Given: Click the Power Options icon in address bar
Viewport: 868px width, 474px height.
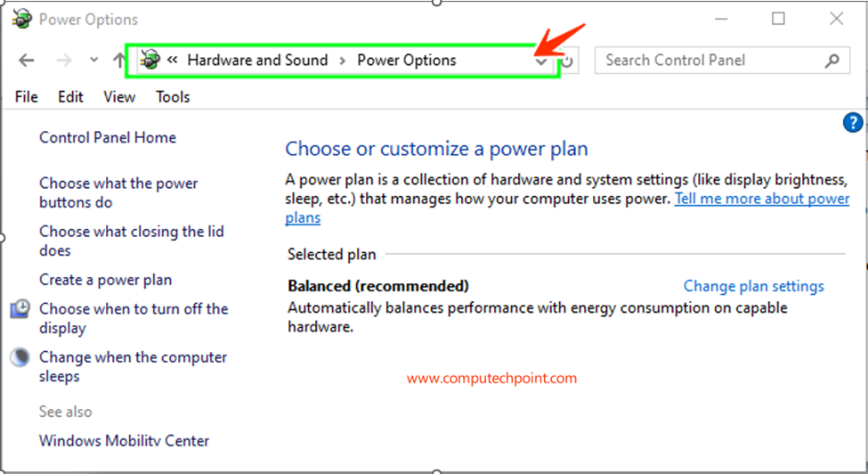Looking at the screenshot, I should 150,59.
